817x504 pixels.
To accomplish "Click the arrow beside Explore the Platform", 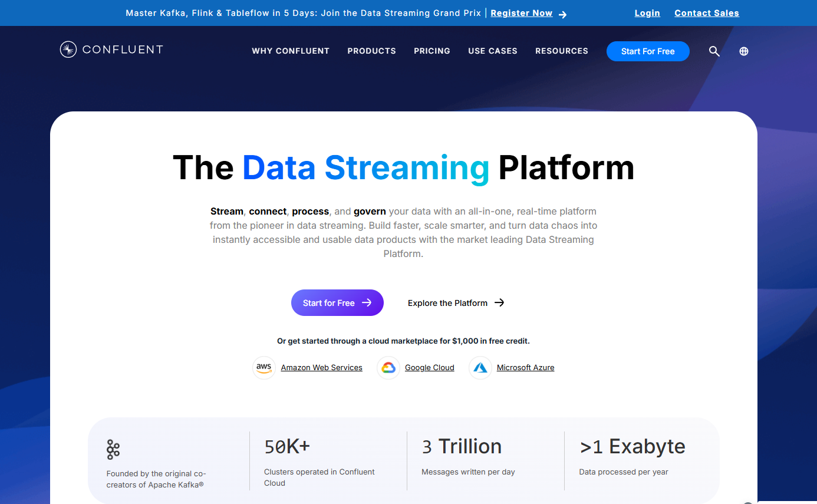I will [x=499, y=302].
